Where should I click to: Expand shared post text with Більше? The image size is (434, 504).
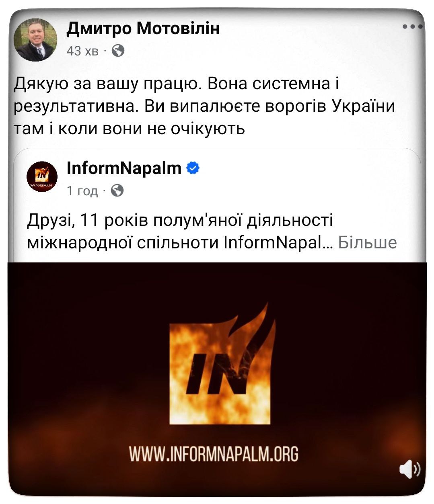367,242
